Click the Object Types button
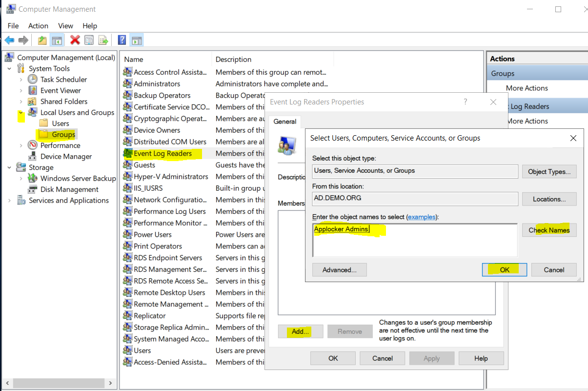This screenshot has height=391, width=588. point(549,171)
